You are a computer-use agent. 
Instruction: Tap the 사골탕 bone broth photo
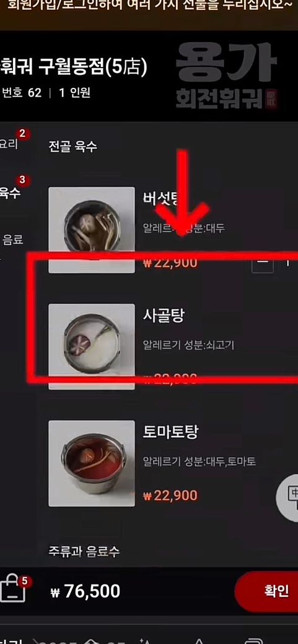point(92,346)
